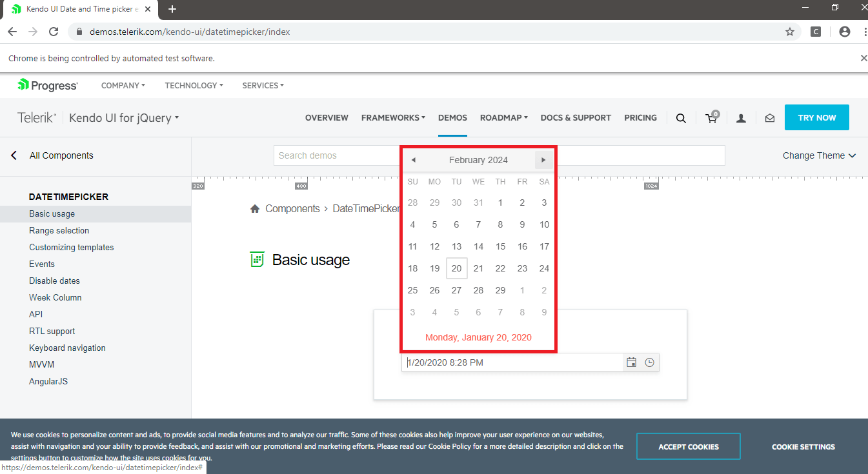Open the time picker clock icon

pyautogui.click(x=649, y=362)
